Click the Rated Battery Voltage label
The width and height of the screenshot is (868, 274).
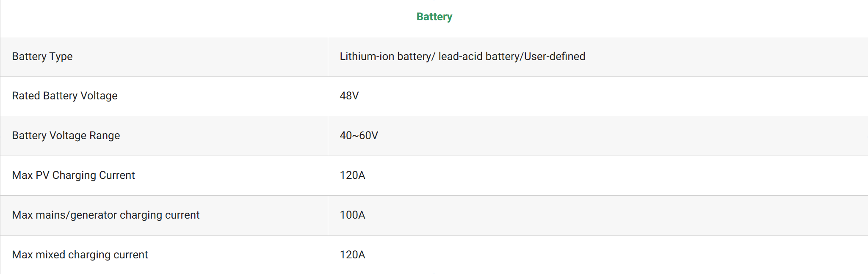tap(65, 96)
